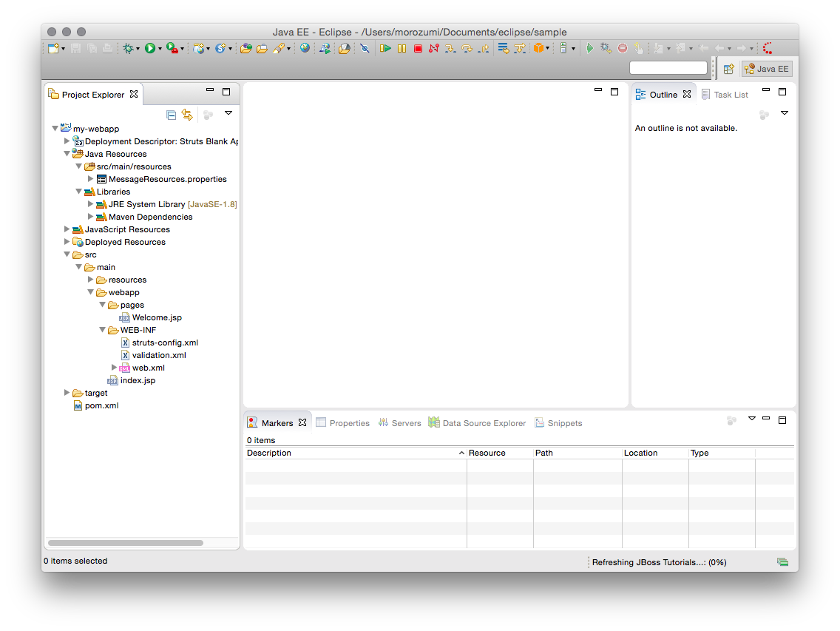This screenshot has width=840, height=631.
Task: Switch to the Java EE perspective button
Action: click(x=766, y=68)
